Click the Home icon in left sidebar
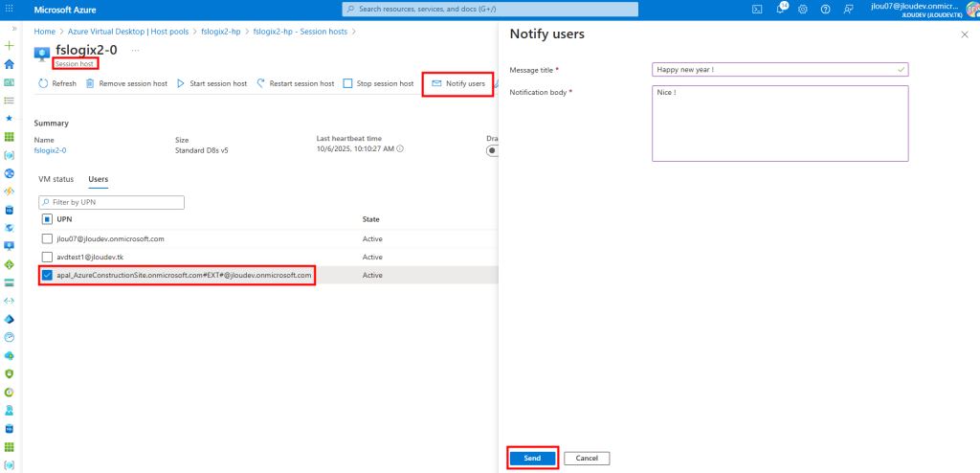Screen dimensions: 980x473 click(x=10, y=64)
